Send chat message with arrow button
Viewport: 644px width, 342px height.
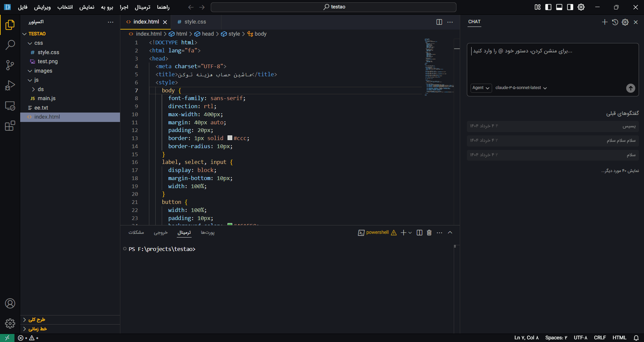[x=631, y=88]
